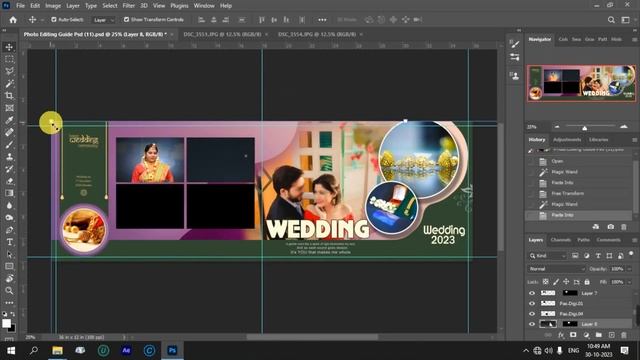The image size is (640, 360).
Task: Select the Rectangle shape tool
Action: click(x=9, y=267)
